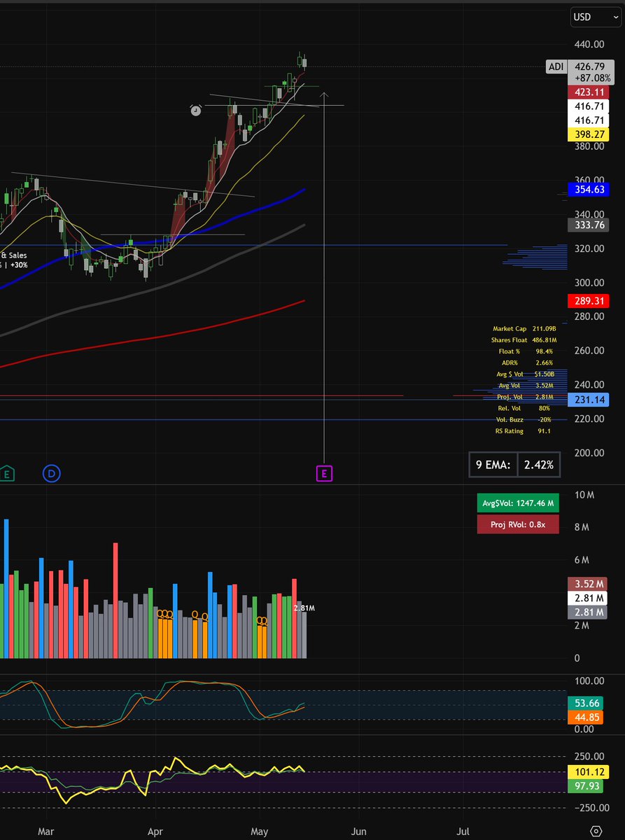Click the Apr label on time axis
The image size is (625, 840).
click(x=155, y=830)
